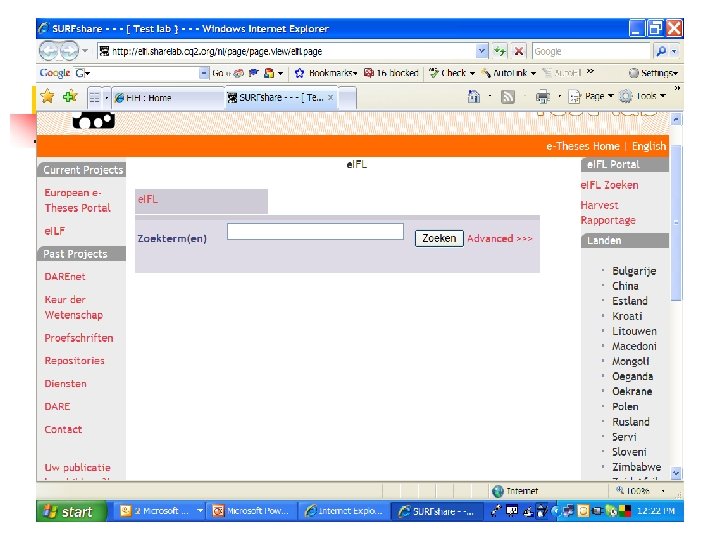The image size is (720, 540).
Task: Open the eILF sidebar link
Action: tap(55, 231)
